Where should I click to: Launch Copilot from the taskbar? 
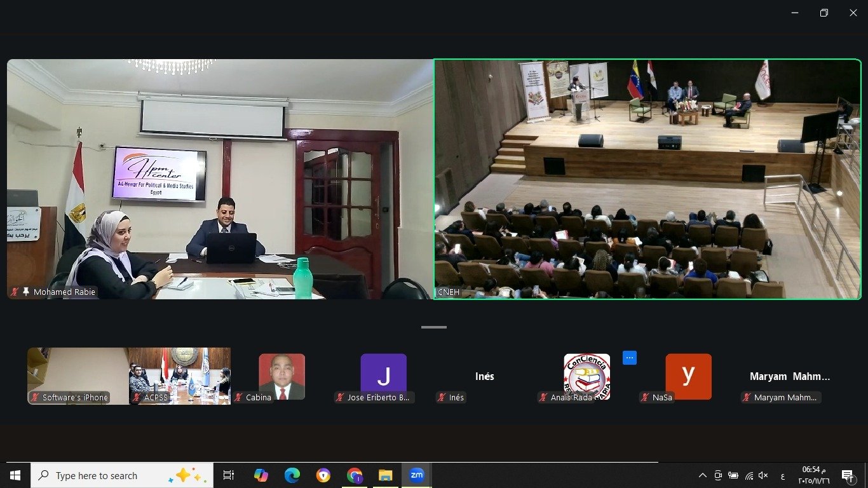[x=261, y=475]
